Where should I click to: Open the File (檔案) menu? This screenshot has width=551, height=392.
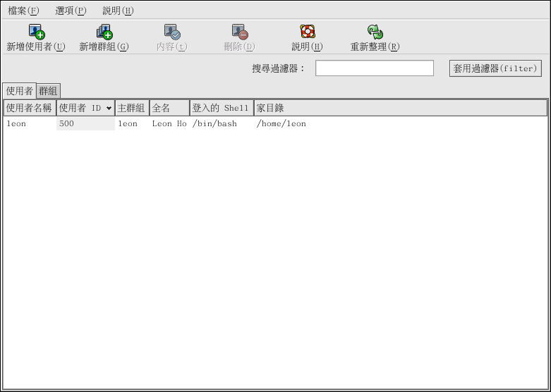(23, 11)
